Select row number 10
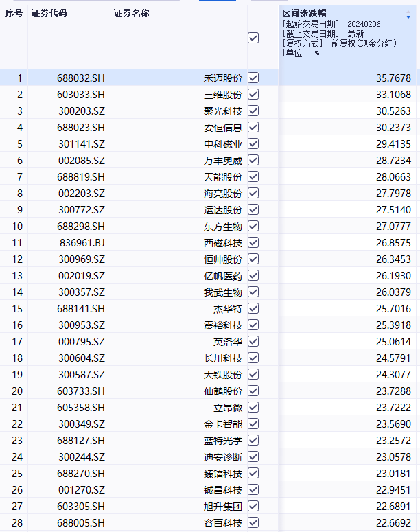 pos(17,227)
